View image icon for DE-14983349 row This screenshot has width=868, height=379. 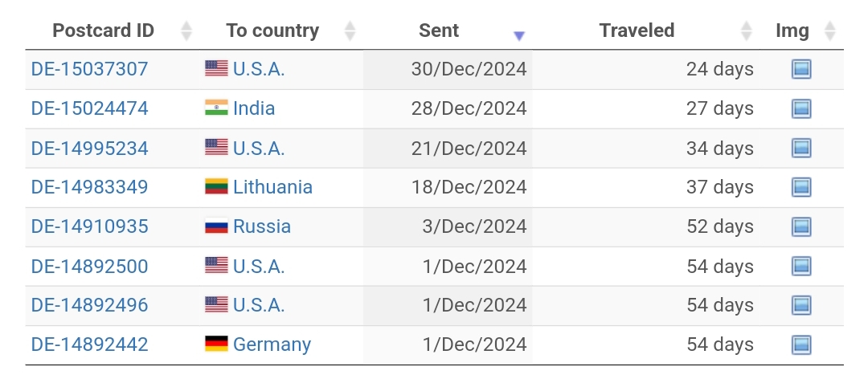[x=800, y=187]
